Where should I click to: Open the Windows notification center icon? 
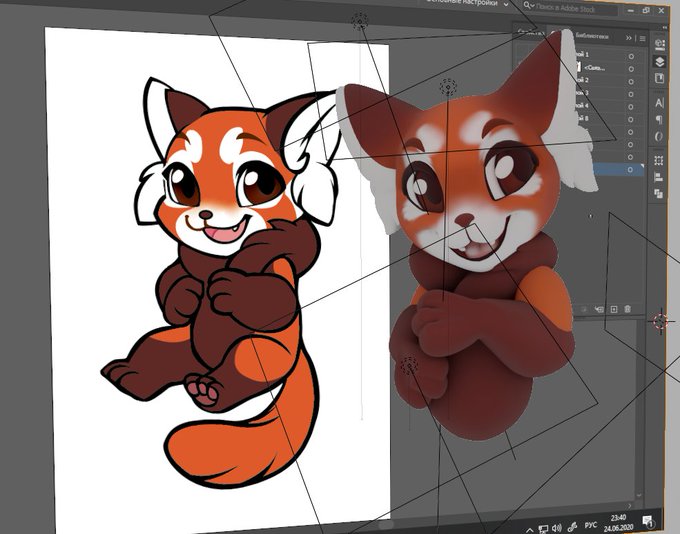click(647, 520)
